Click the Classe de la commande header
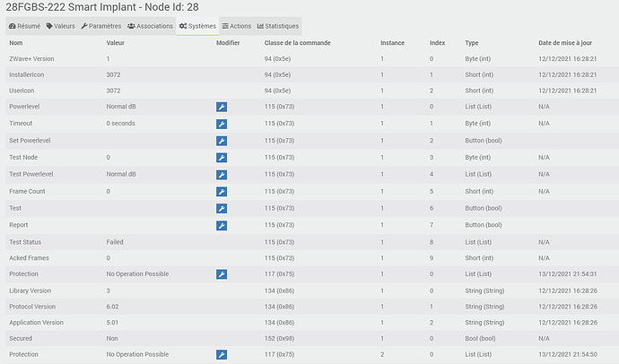619x364 pixels. tap(301, 43)
